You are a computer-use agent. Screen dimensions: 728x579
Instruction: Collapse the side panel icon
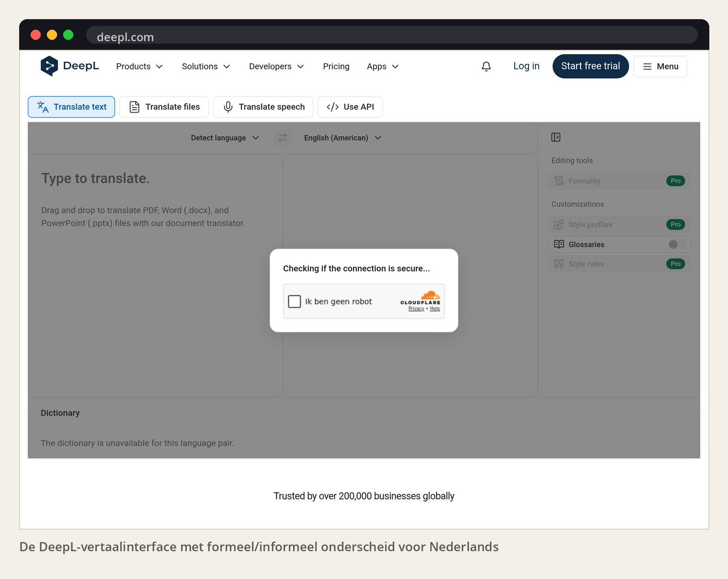[556, 137]
